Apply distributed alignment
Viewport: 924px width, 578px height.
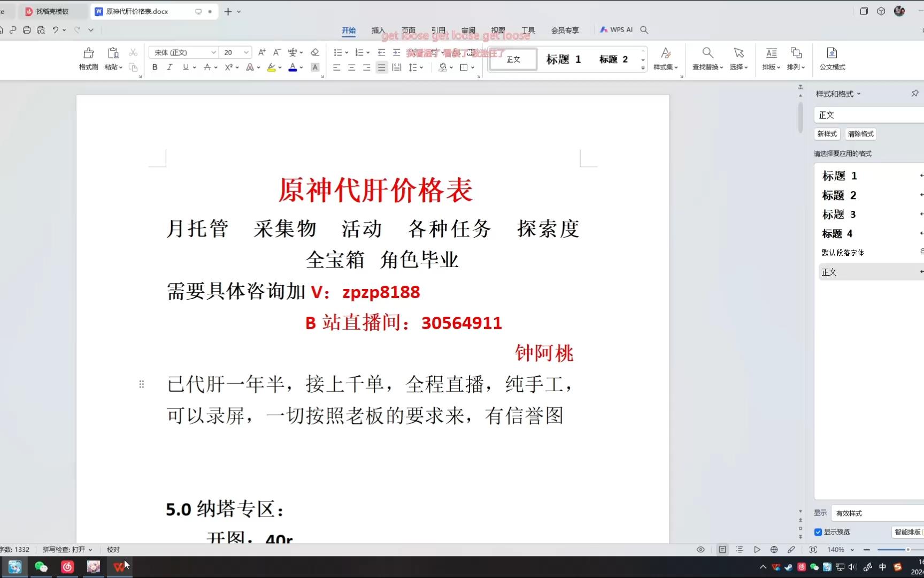pos(397,67)
